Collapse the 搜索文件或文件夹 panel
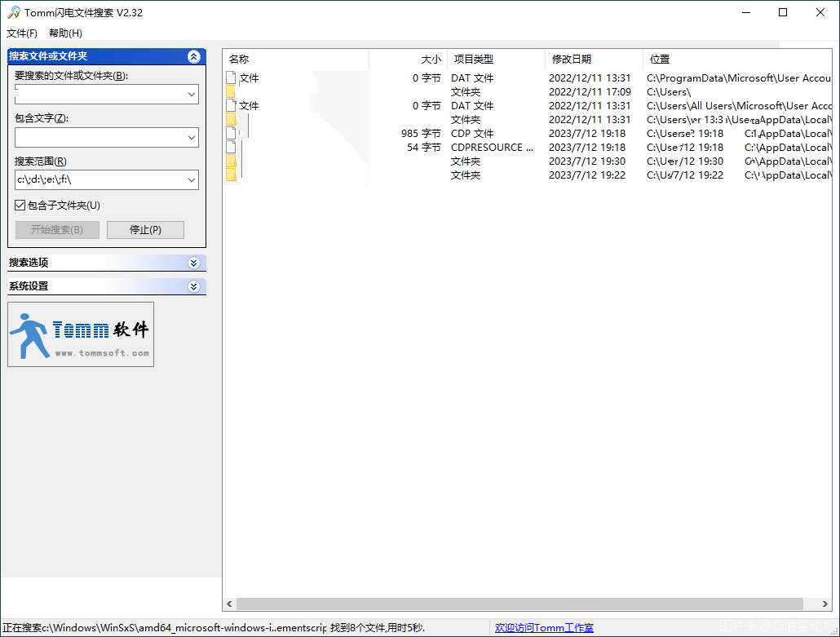Viewport: 840px width, 637px height. coord(193,56)
